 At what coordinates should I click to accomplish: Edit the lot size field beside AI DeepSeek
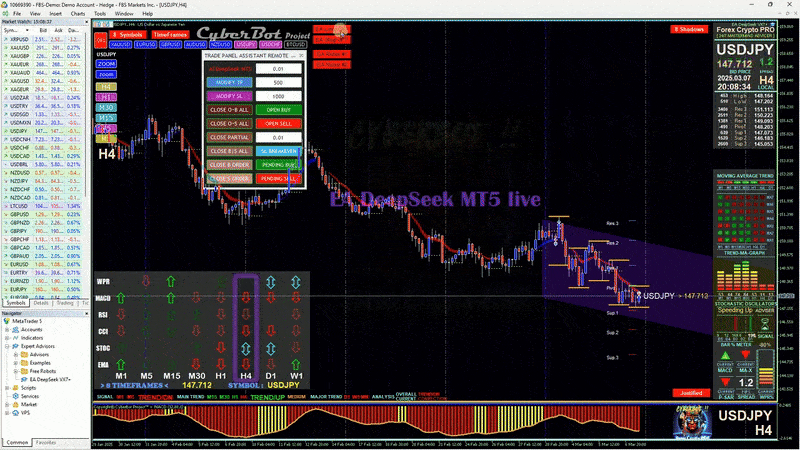click(x=279, y=68)
